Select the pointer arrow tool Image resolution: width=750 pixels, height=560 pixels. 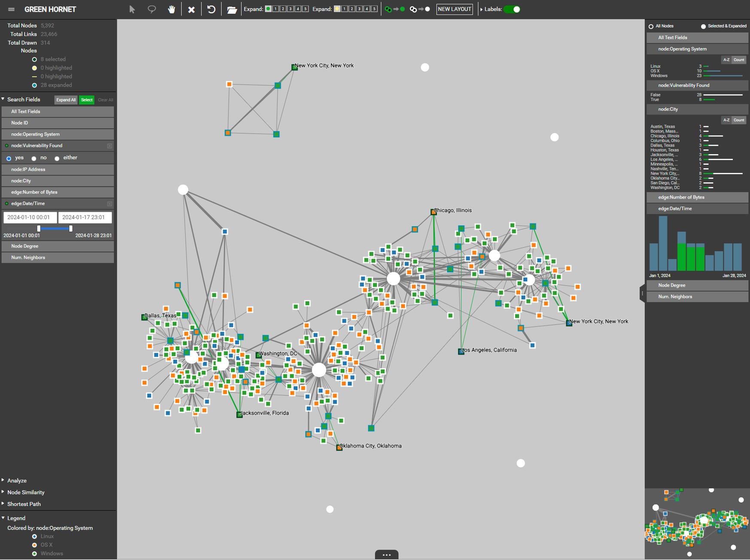[x=132, y=9]
